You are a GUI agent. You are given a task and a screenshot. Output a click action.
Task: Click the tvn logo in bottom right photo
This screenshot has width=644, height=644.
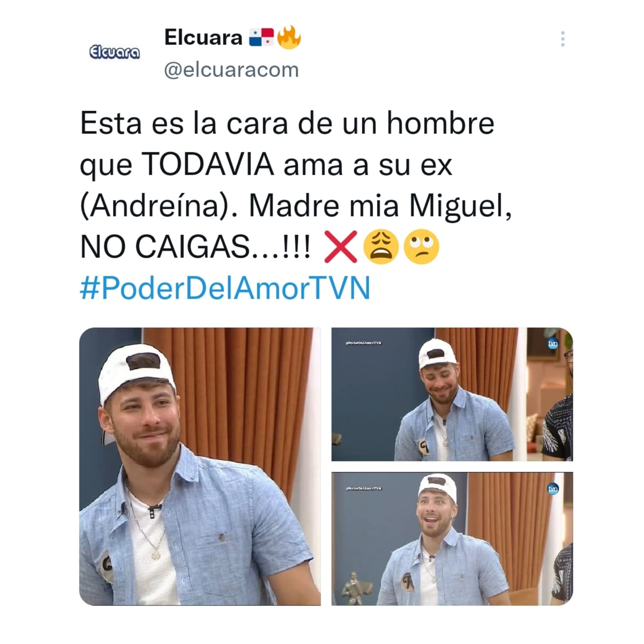pos(553,489)
